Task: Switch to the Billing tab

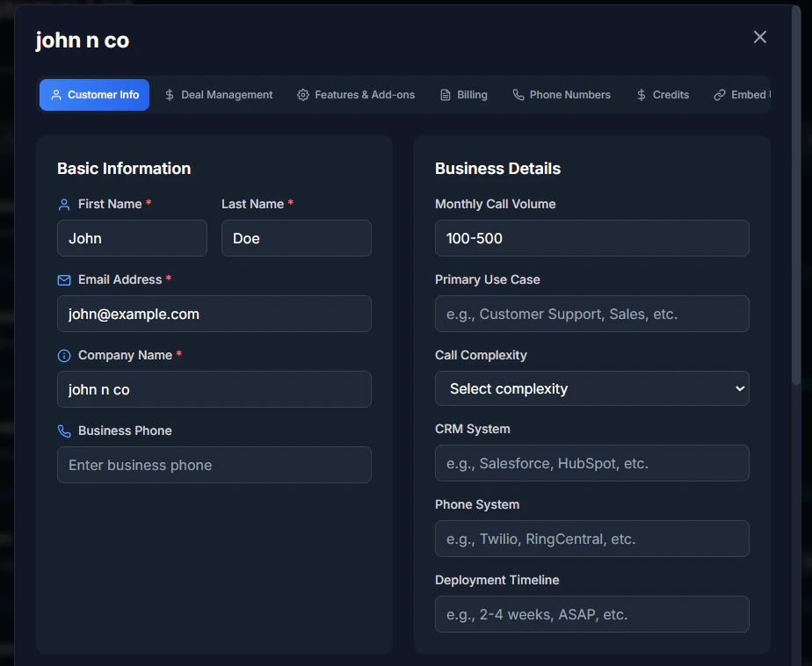Action: tap(464, 94)
